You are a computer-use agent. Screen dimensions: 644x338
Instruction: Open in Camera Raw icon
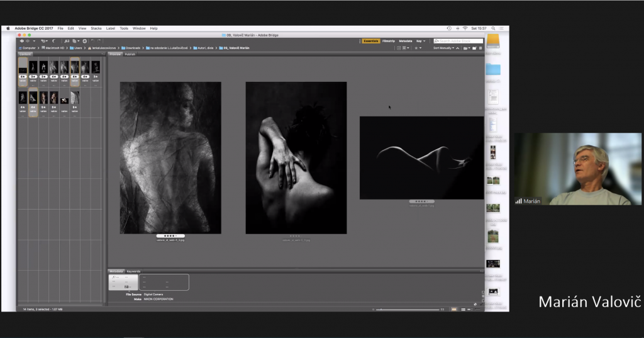click(85, 41)
